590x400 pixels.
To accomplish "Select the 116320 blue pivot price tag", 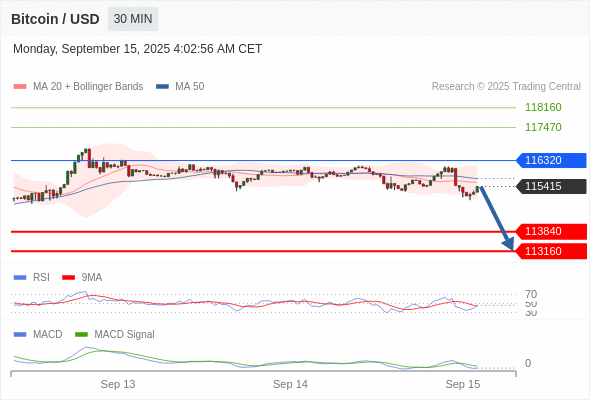I will click(x=551, y=160).
